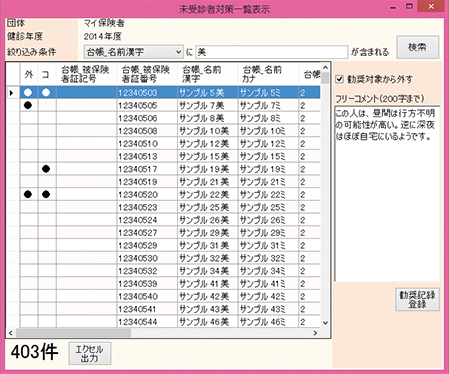Close the 未受診者対策一覧表示 window

431,6
